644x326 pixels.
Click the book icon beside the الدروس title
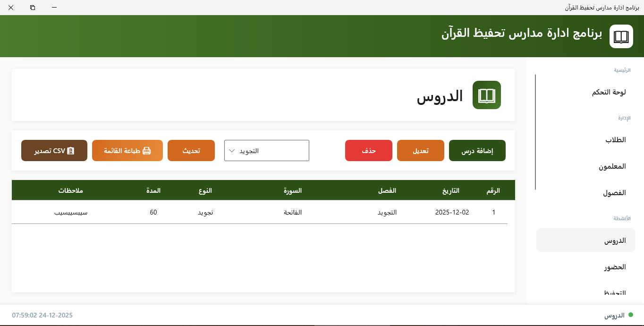[487, 95]
